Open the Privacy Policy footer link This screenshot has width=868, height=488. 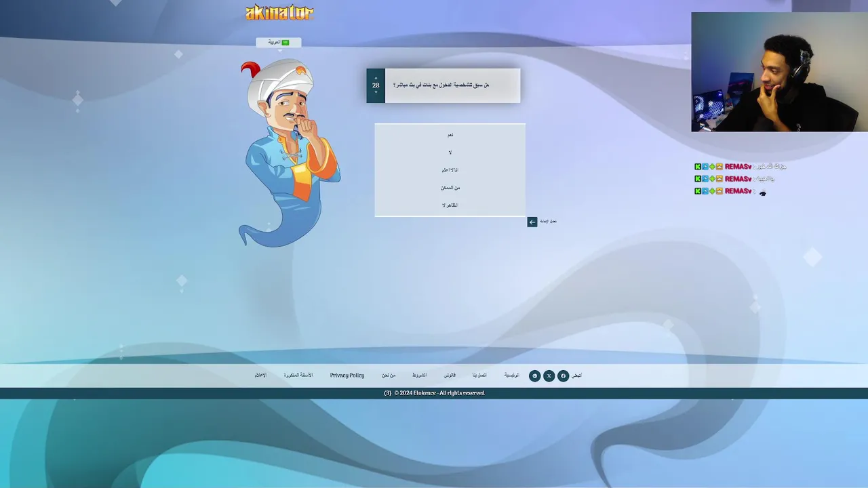coord(347,375)
